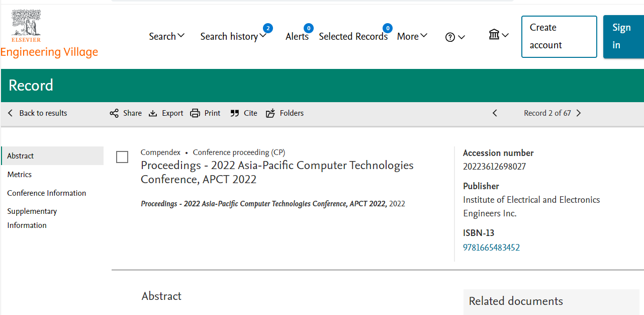
Task: Click the record title APCT 2022 heading
Action: coord(277,172)
